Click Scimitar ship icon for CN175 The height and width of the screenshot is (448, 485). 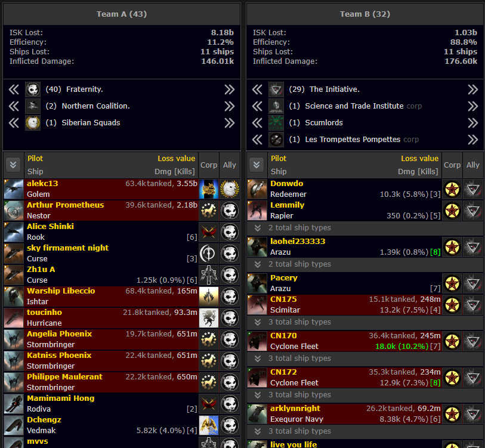[x=257, y=305]
